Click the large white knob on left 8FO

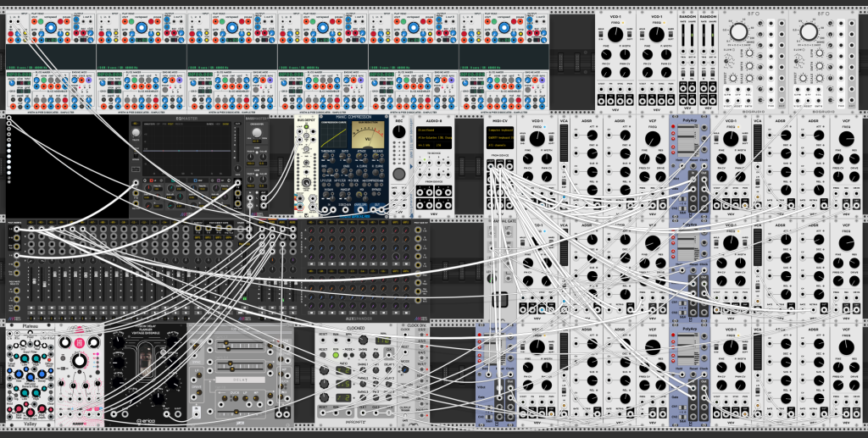[x=738, y=31]
